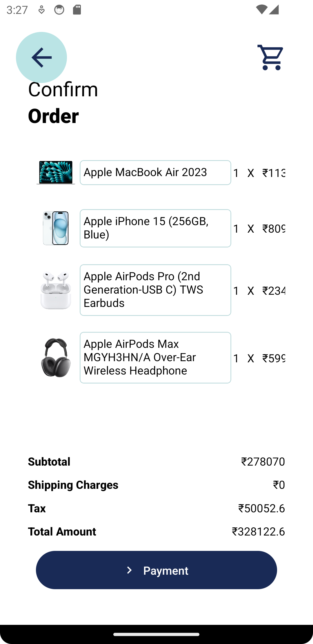Click the Payment button

pos(156,570)
